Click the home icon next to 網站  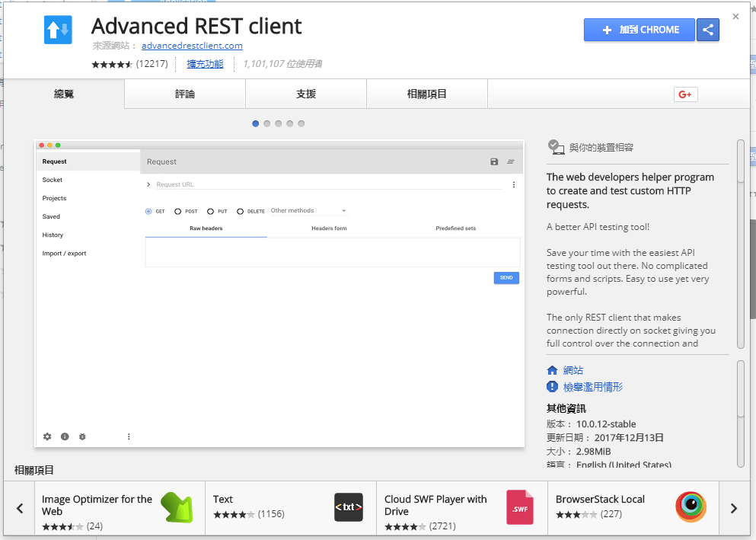553,370
